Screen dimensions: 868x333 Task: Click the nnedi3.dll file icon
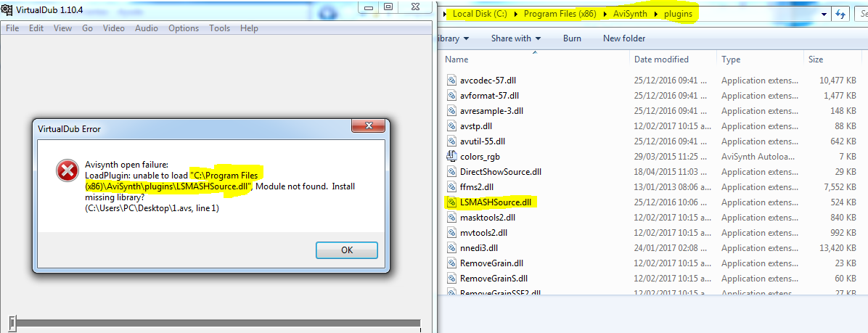[451, 248]
